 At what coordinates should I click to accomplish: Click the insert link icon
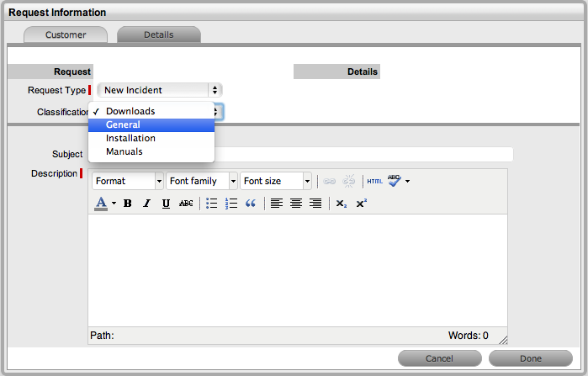pyautogui.click(x=329, y=182)
